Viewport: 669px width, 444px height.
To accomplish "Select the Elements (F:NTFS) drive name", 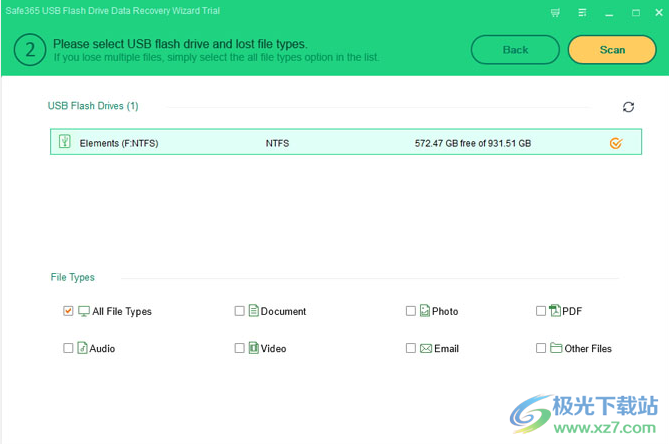I will pos(119,143).
